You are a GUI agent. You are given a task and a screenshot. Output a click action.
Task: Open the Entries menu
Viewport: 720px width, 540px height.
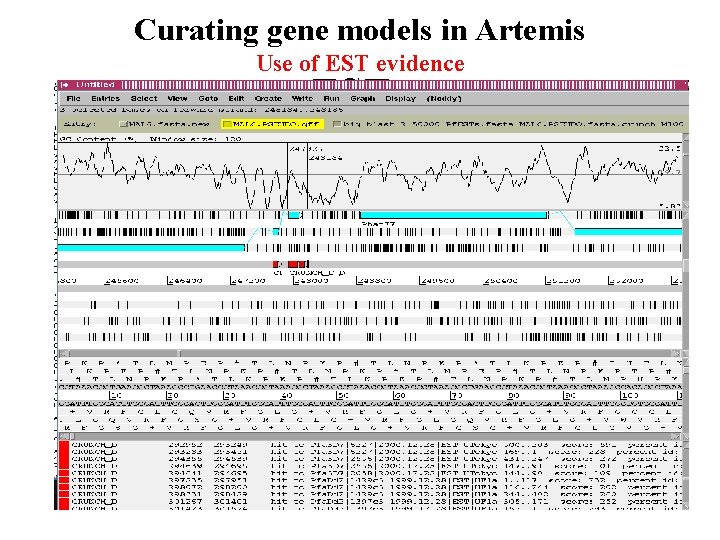click(105, 98)
